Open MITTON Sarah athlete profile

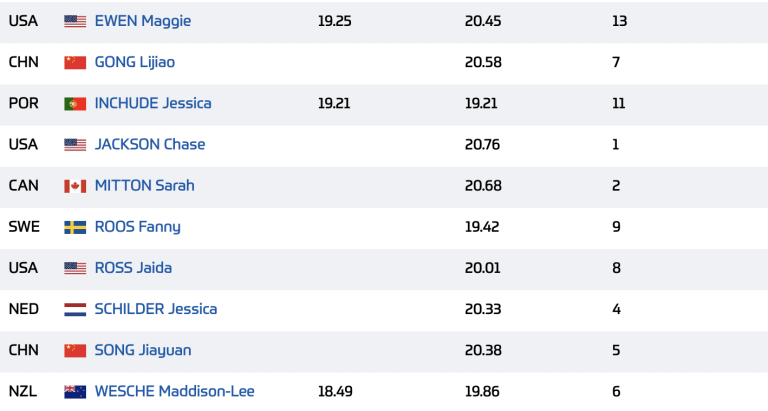point(144,186)
